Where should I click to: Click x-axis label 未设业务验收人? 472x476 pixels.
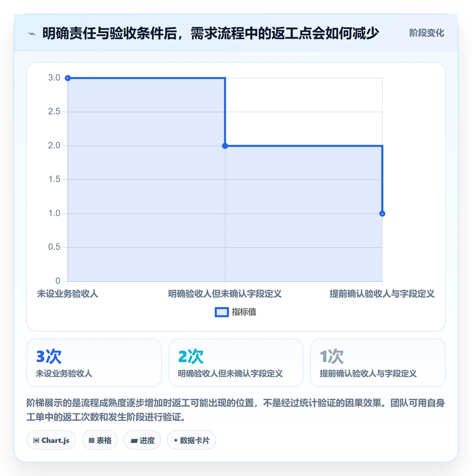point(68,294)
